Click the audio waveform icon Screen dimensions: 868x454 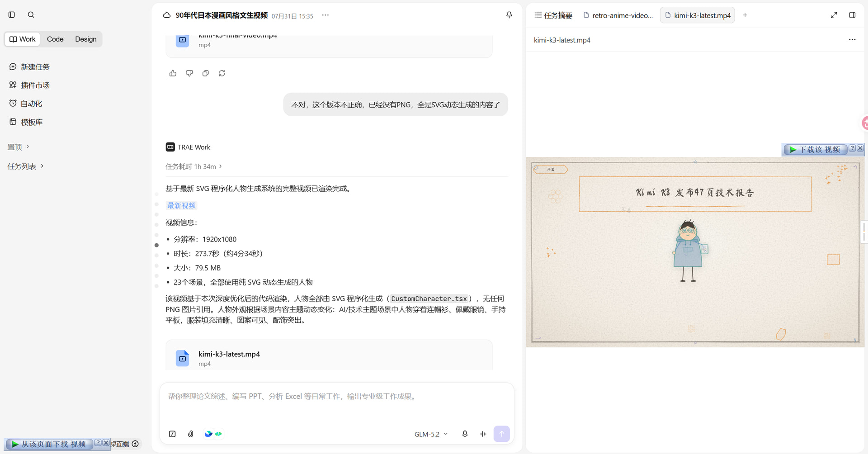483,434
